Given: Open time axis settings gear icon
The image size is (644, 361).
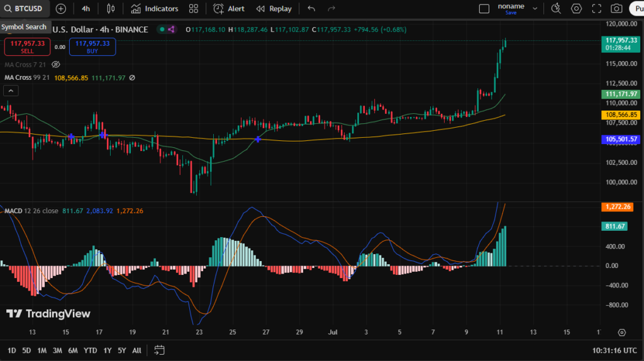Looking at the screenshot, I should point(622,332).
